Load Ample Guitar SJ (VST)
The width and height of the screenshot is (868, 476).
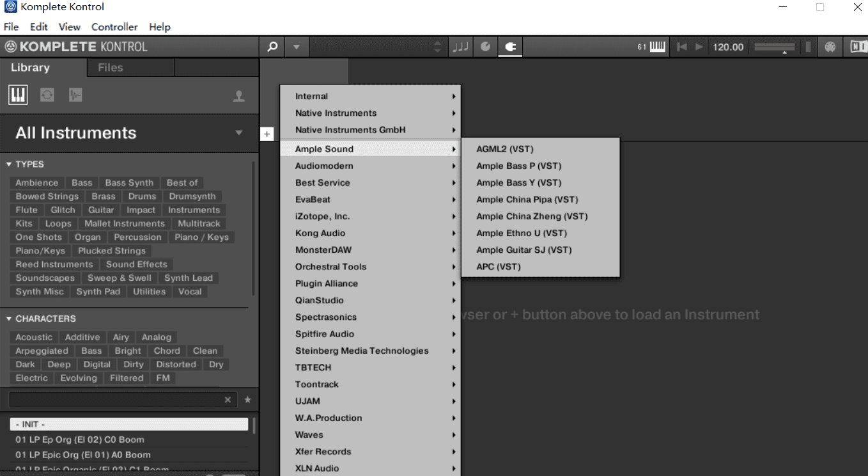coord(540,250)
